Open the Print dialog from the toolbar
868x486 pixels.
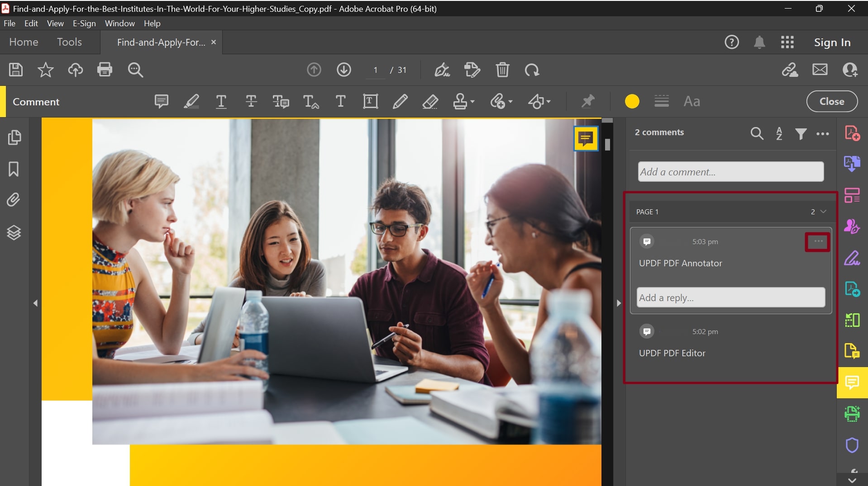click(x=105, y=70)
